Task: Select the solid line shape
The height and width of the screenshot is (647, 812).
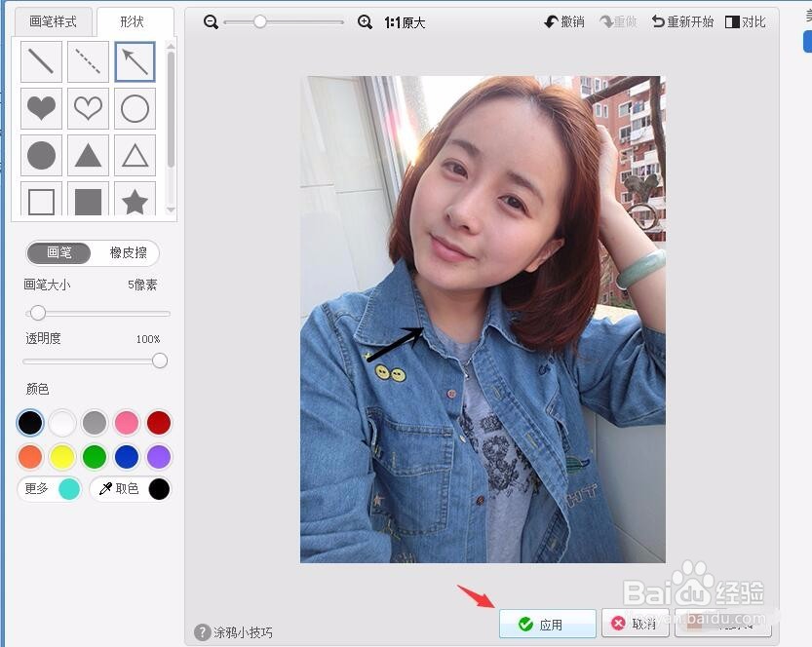Action: (41, 61)
